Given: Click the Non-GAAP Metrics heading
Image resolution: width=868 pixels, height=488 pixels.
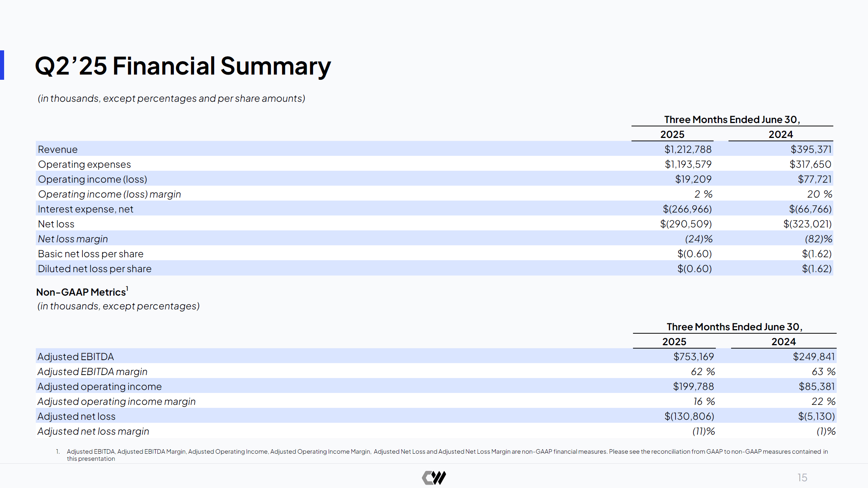Looking at the screenshot, I should 81,292.
